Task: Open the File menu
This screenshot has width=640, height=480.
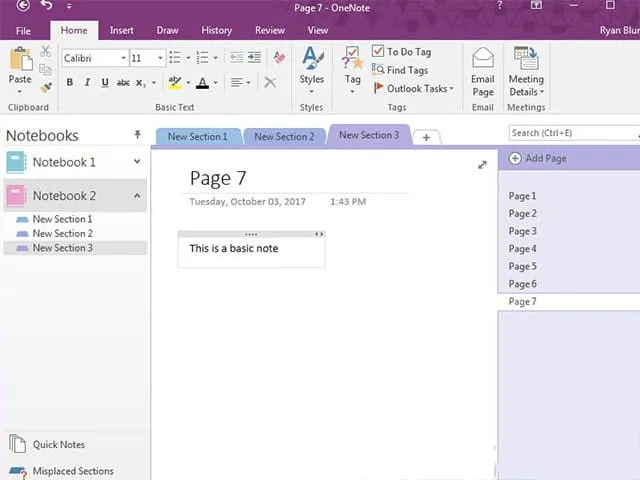Action: click(x=23, y=31)
